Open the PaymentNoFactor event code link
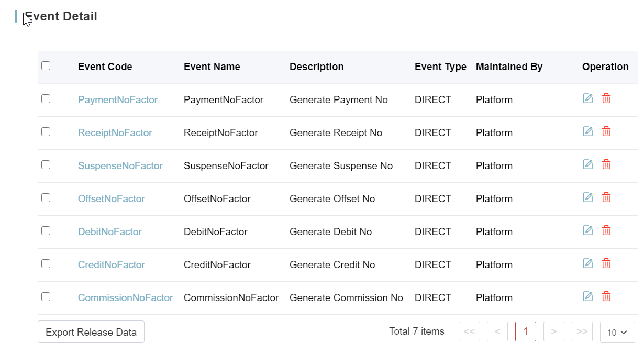The width and height of the screenshot is (644, 354). 118,99
